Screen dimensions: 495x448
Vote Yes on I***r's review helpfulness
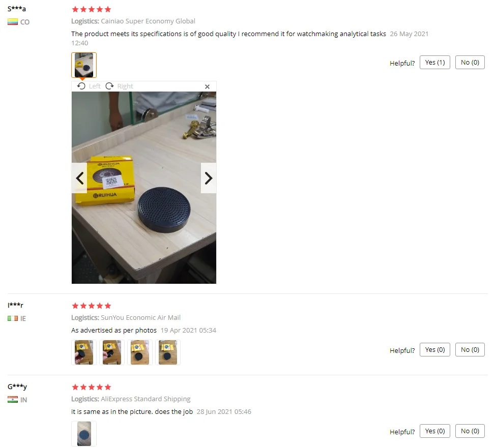[x=434, y=349]
